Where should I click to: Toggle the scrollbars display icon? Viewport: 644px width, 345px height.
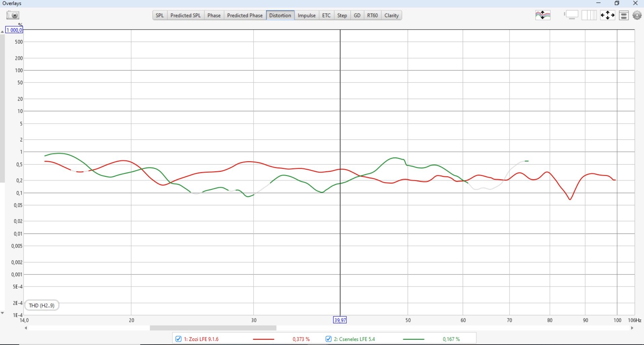coord(571,15)
